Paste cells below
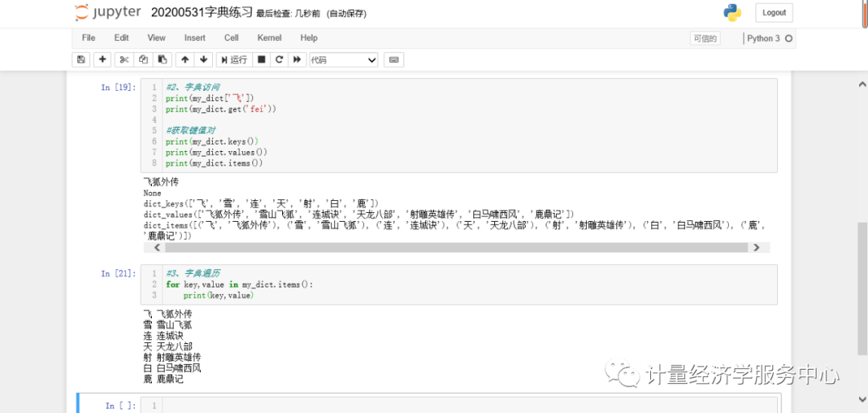 162,59
